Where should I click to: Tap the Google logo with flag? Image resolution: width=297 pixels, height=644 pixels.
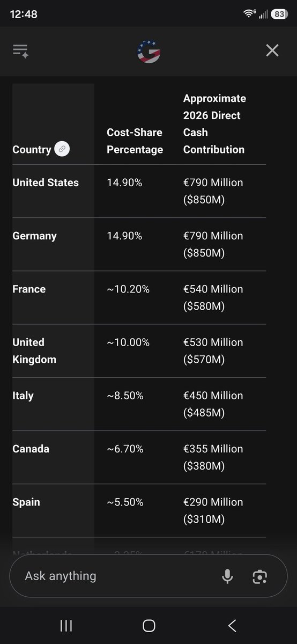[x=148, y=52]
